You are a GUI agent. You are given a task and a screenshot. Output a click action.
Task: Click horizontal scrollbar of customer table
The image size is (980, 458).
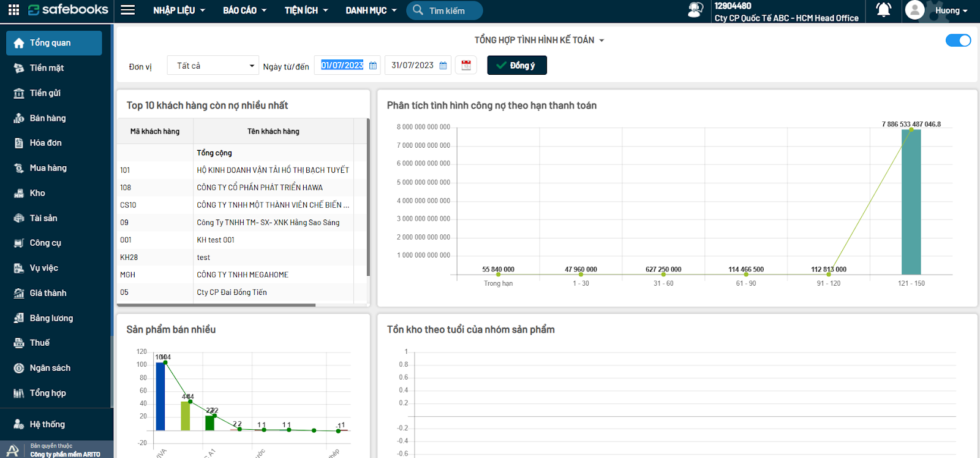point(216,305)
